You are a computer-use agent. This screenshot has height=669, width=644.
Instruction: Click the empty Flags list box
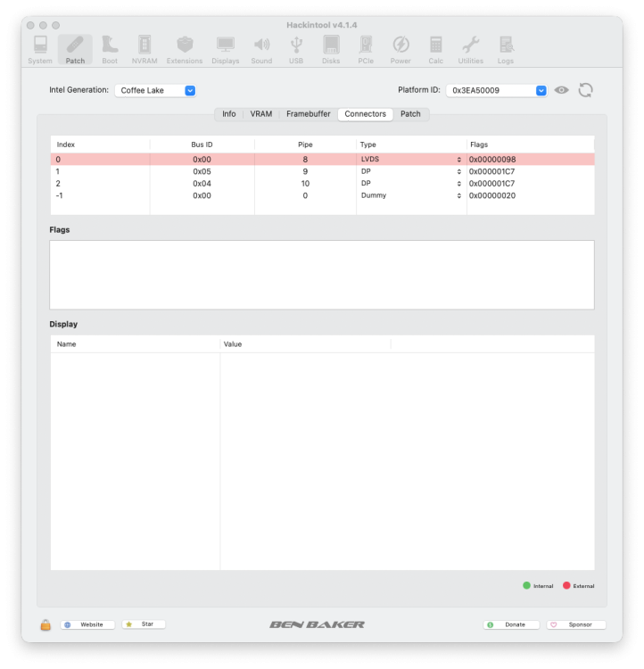tap(322, 275)
